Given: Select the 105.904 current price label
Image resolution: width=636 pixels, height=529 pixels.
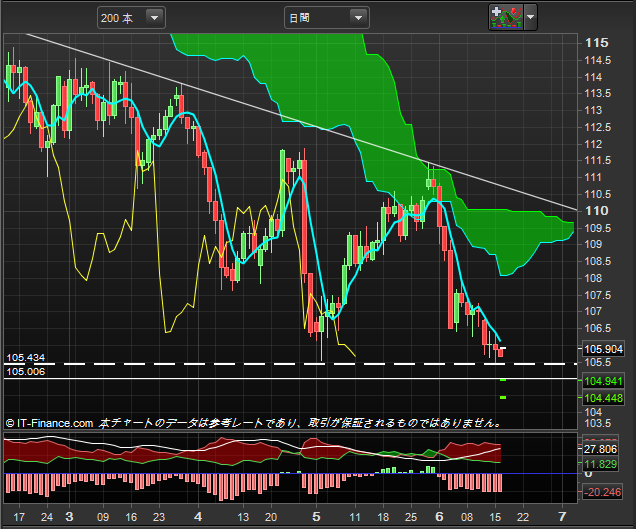Looking at the screenshot, I should coord(603,349).
